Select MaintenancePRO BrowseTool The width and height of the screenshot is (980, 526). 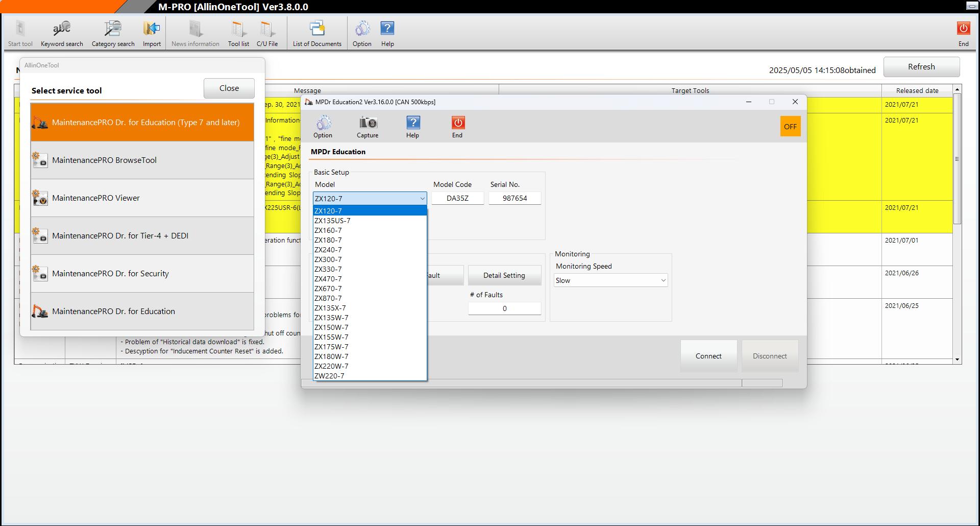(x=142, y=160)
